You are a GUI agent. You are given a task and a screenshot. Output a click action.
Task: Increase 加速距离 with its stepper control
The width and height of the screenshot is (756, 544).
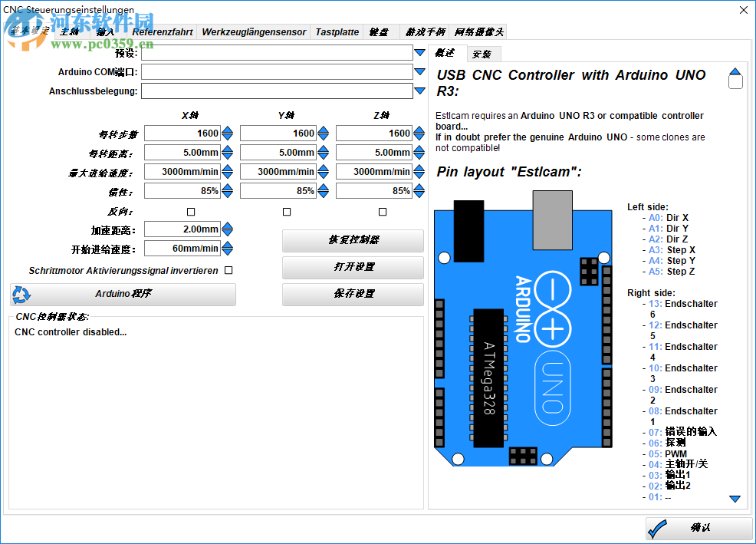pyautogui.click(x=228, y=226)
